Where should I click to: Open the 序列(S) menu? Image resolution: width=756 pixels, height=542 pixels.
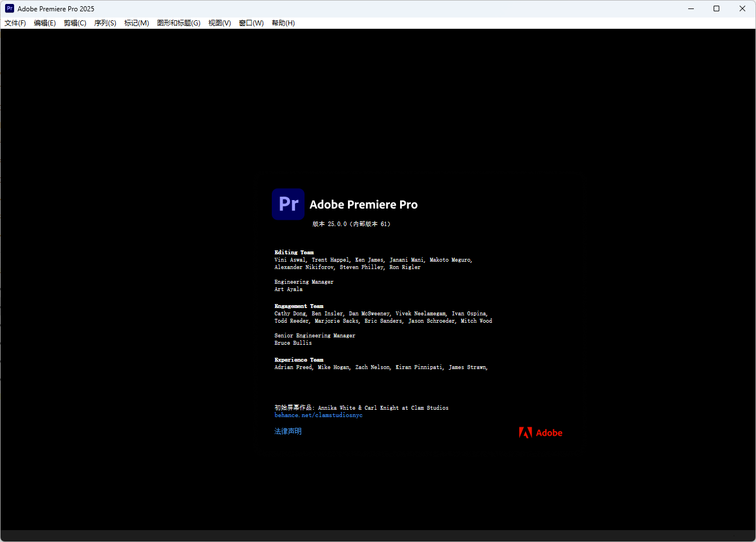105,23
